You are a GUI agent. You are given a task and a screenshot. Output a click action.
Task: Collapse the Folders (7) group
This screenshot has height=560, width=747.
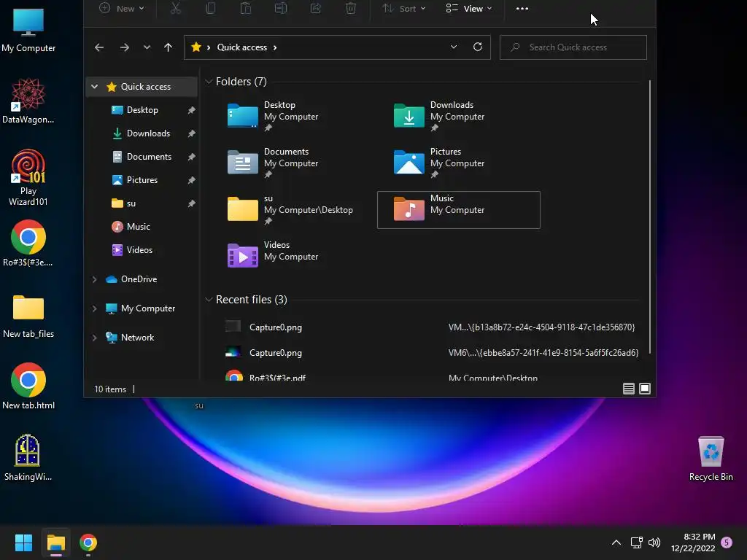tap(209, 82)
